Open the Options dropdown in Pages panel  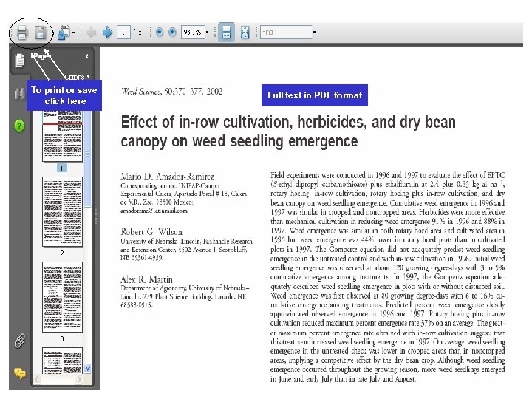point(78,77)
